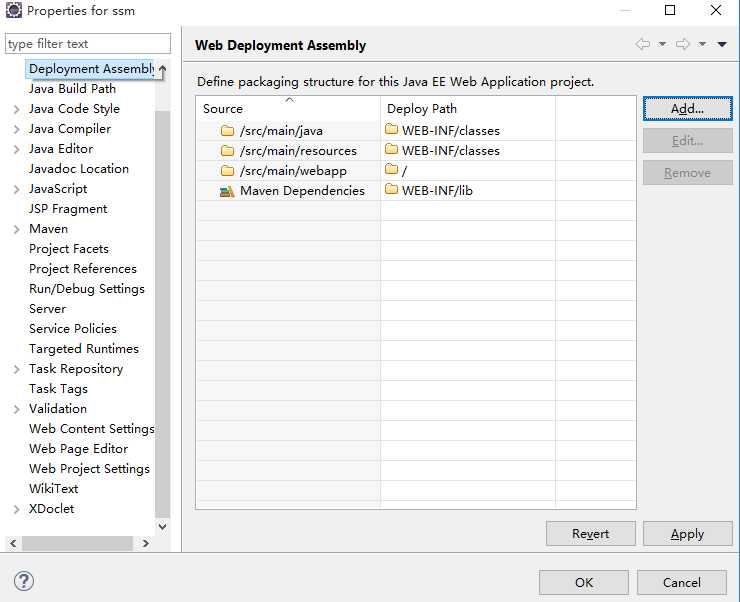Open the view menu dropdown arrow
Screen dimensions: 740x602
coord(722,44)
